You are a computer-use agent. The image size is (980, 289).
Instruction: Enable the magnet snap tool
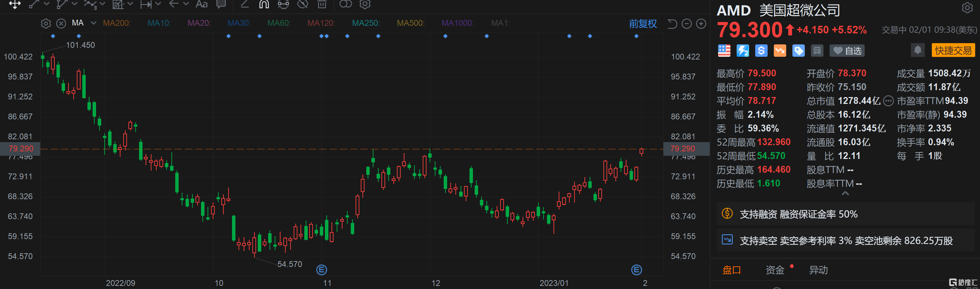tap(264, 4)
